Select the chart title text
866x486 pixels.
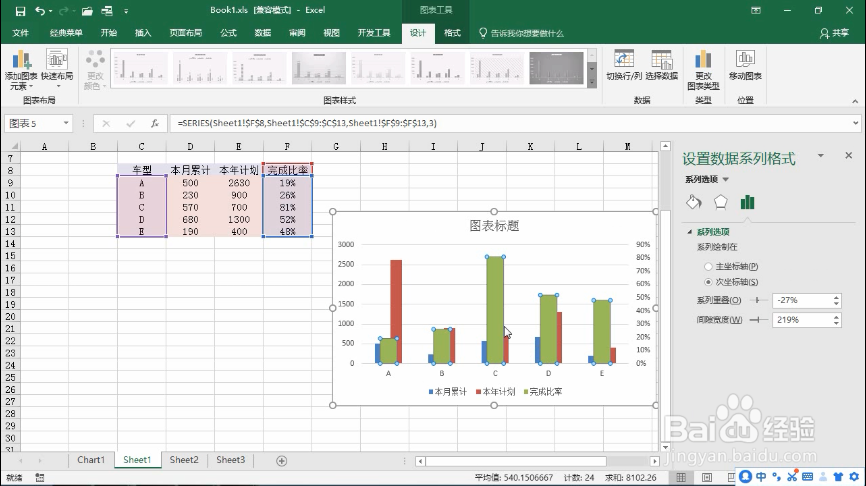click(x=494, y=226)
